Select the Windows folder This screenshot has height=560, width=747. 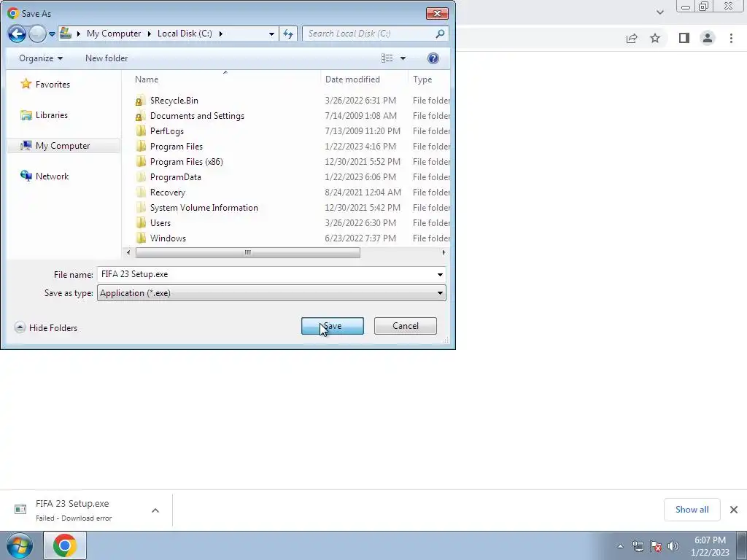click(168, 238)
